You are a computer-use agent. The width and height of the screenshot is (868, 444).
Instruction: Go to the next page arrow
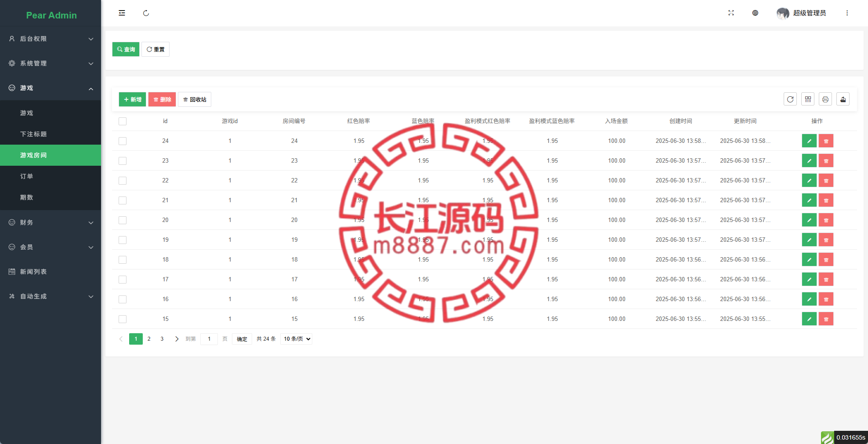177,339
